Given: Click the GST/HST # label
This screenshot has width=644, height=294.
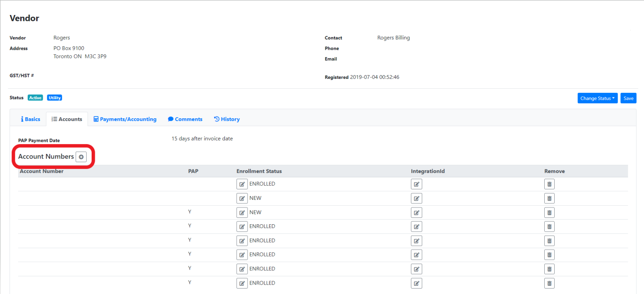Looking at the screenshot, I should point(22,75).
